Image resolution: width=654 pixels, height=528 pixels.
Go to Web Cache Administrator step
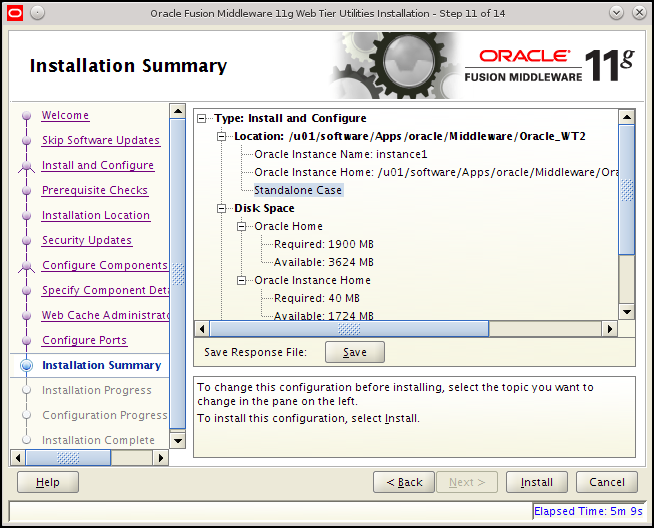coord(105,315)
